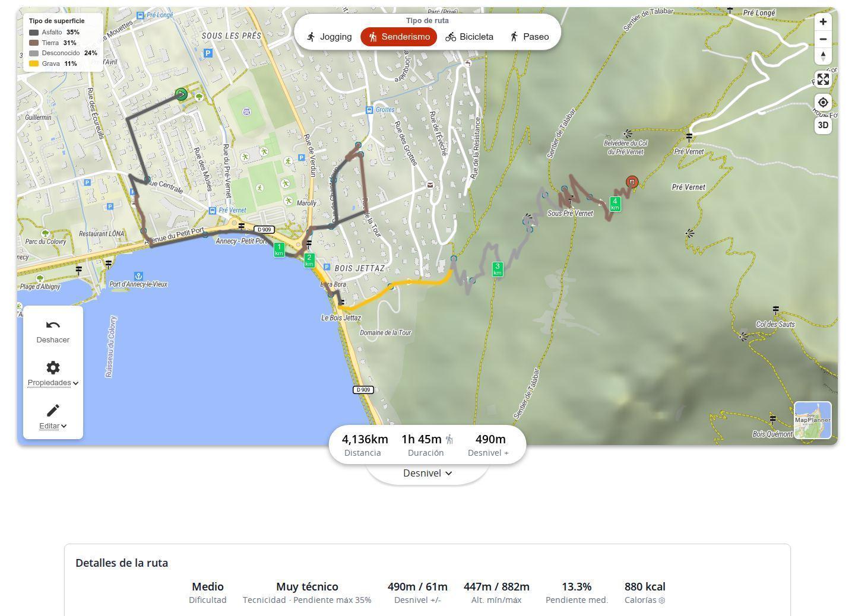Reset map orientation with the compass arrow

(x=823, y=56)
